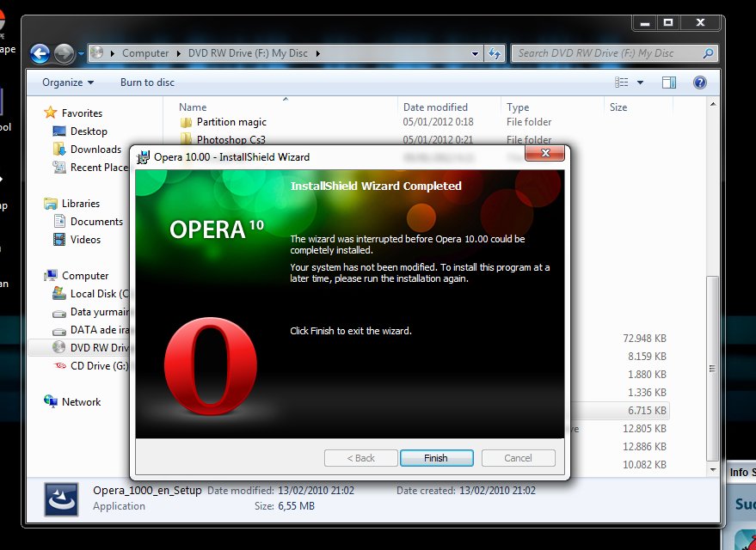Image resolution: width=756 pixels, height=550 pixels.
Task: Open the Organize menu
Action: (x=67, y=82)
